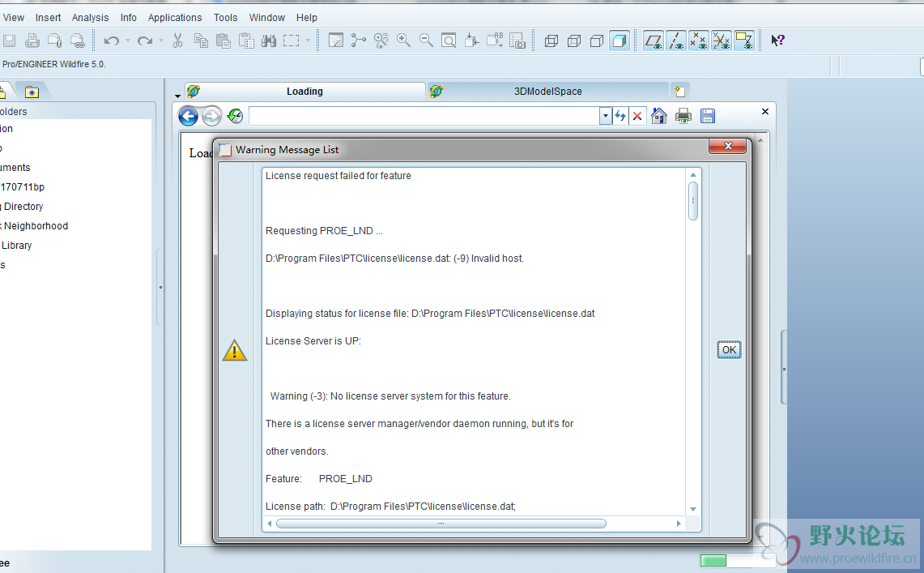Click the browser printer icon
This screenshot has width=924, height=573.
pyautogui.click(x=683, y=116)
